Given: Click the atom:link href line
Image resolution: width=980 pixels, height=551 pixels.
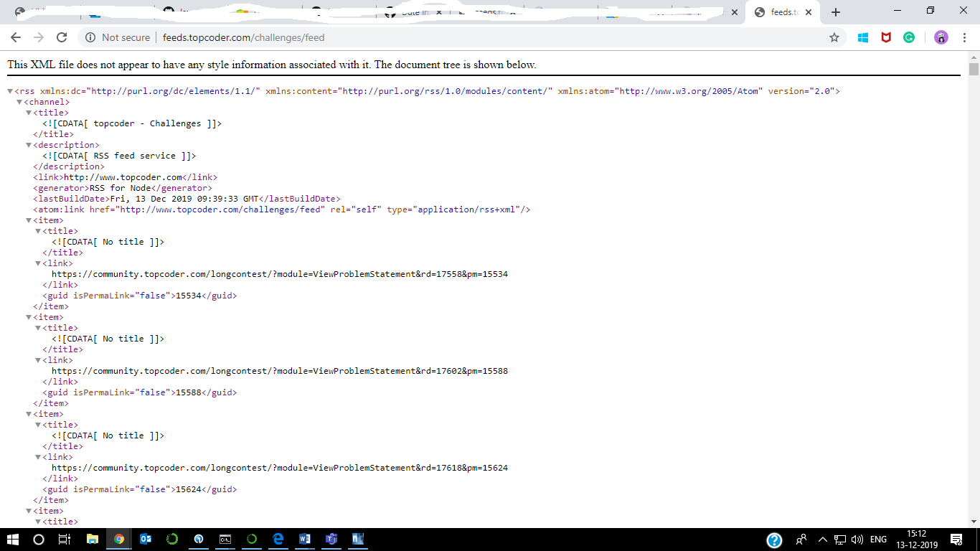Looking at the screenshot, I should (x=282, y=209).
